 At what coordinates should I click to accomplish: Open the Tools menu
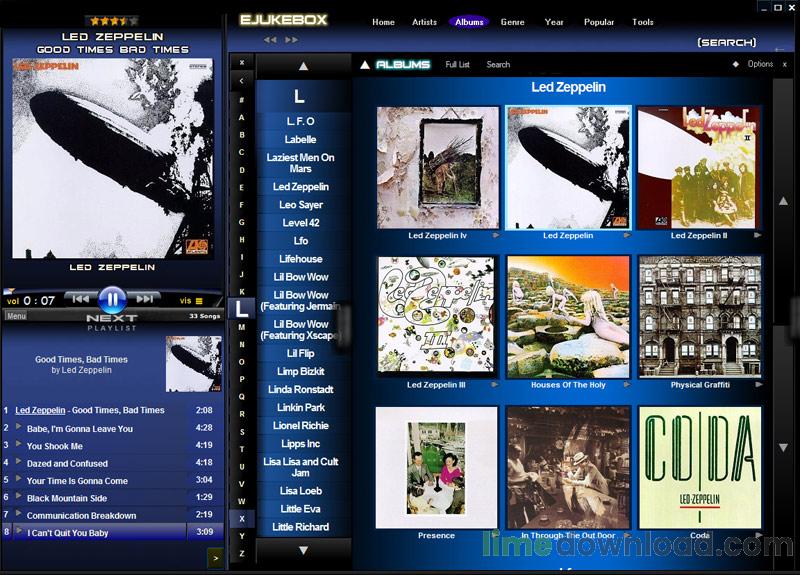click(643, 22)
